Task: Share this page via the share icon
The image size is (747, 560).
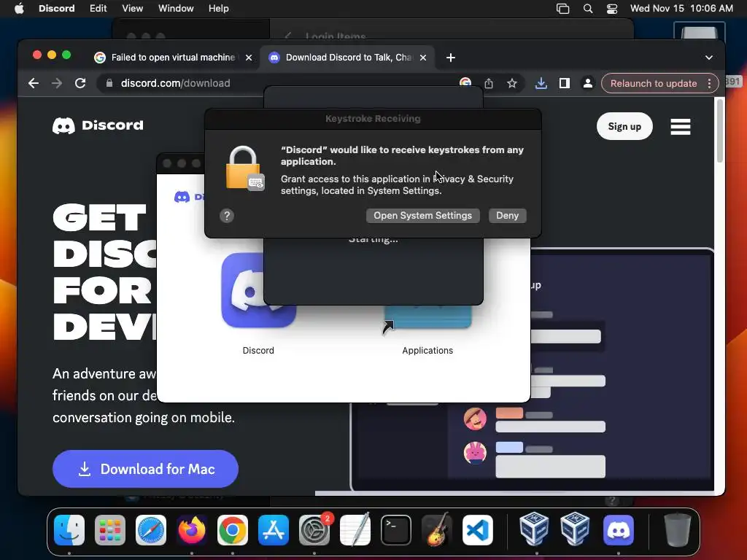Action: pos(489,83)
